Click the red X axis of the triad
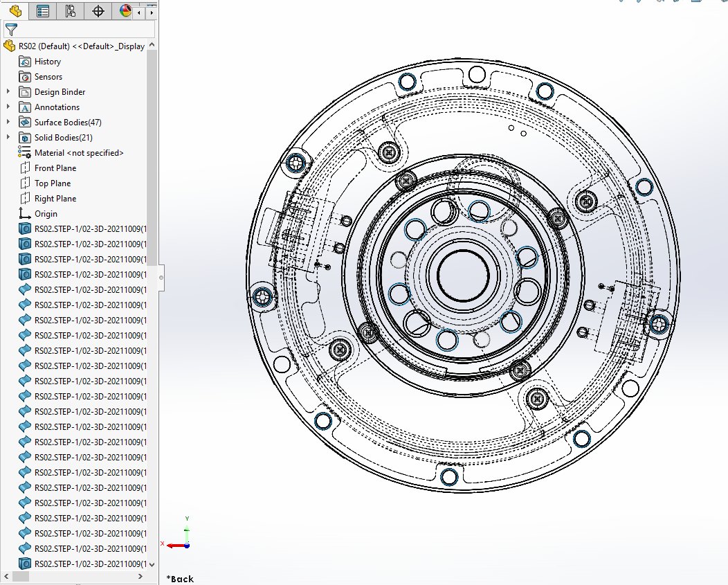Image resolution: width=728 pixels, height=585 pixels. pos(176,546)
